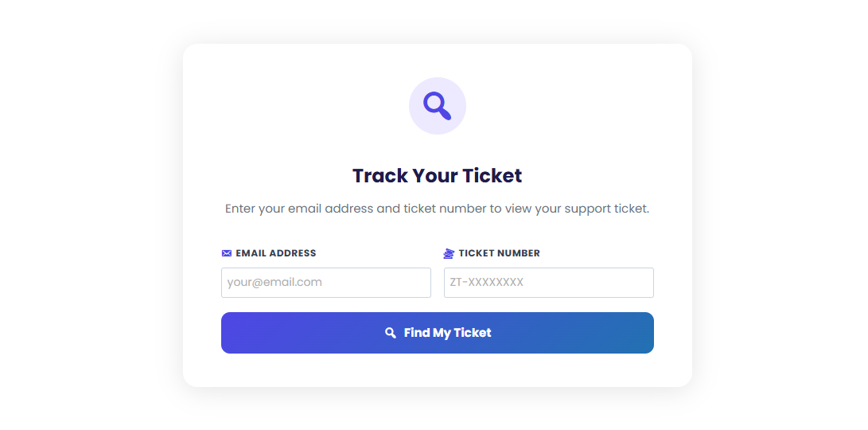Image resolution: width=868 pixels, height=430 pixels.
Task: Click the your@email.com placeholder text
Action: [x=274, y=282]
